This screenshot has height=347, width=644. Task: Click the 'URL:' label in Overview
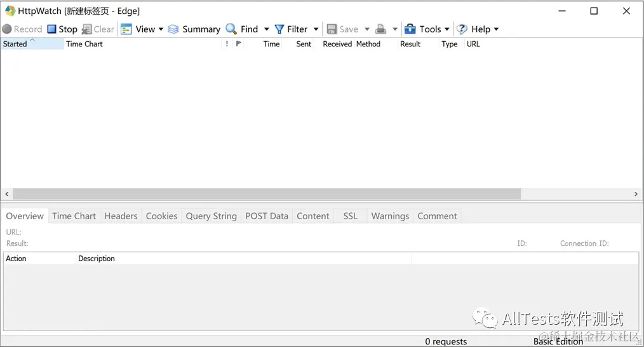pos(13,232)
